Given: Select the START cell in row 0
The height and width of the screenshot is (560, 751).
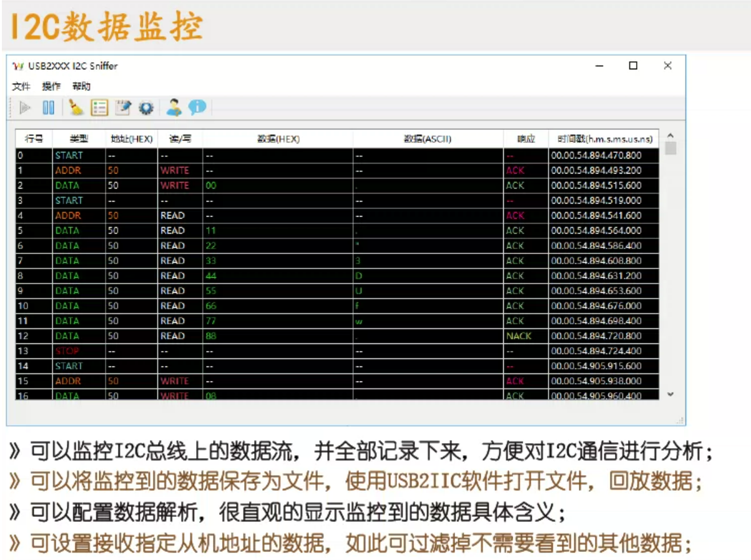Looking at the screenshot, I should (x=79, y=155).
